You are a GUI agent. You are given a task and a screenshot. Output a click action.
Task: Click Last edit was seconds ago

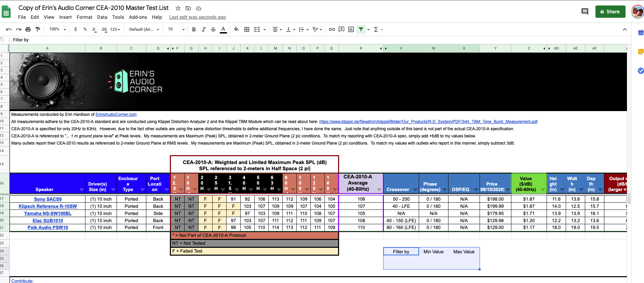pyautogui.click(x=197, y=17)
